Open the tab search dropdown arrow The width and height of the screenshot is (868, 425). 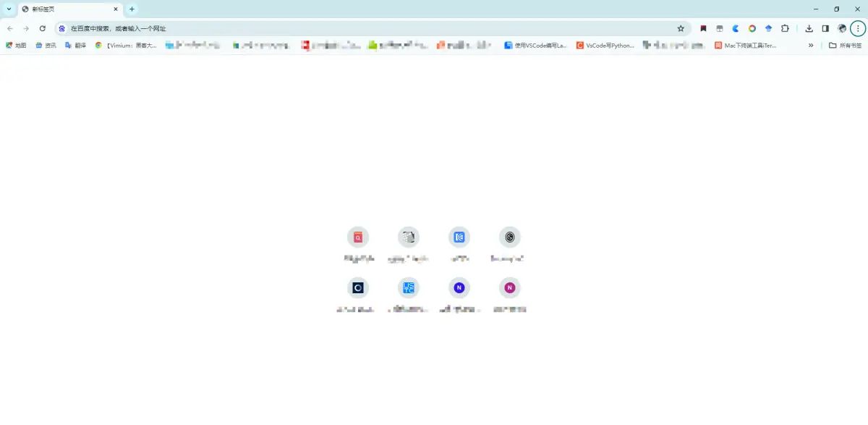coord(9,9)
